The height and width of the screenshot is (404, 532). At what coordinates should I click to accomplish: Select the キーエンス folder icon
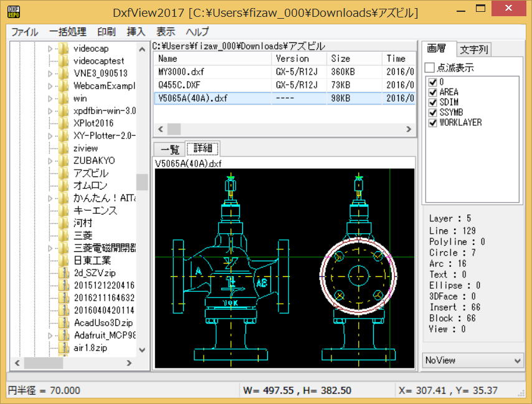point(64,211)
